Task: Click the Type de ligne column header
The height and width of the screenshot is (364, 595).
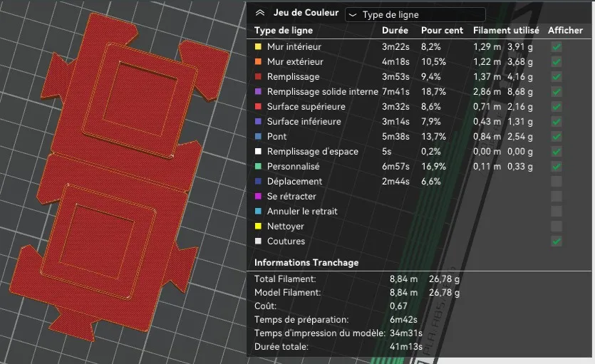Action: pos(284,31)
